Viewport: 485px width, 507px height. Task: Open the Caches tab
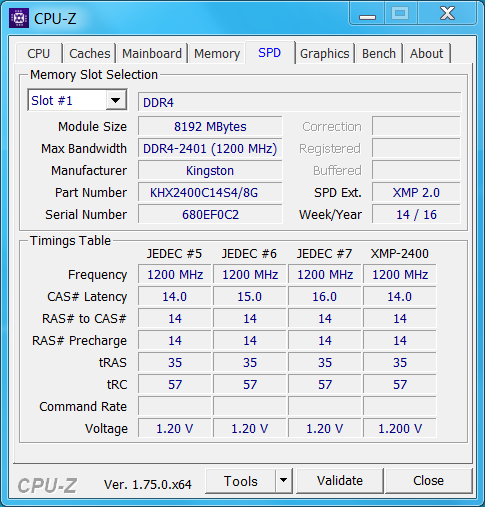click(89, 53)
